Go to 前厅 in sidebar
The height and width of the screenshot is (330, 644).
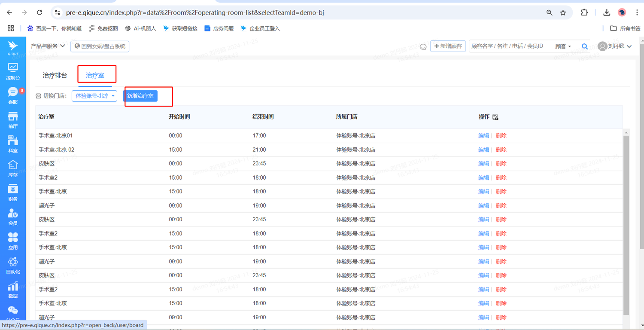pos(13,120)
